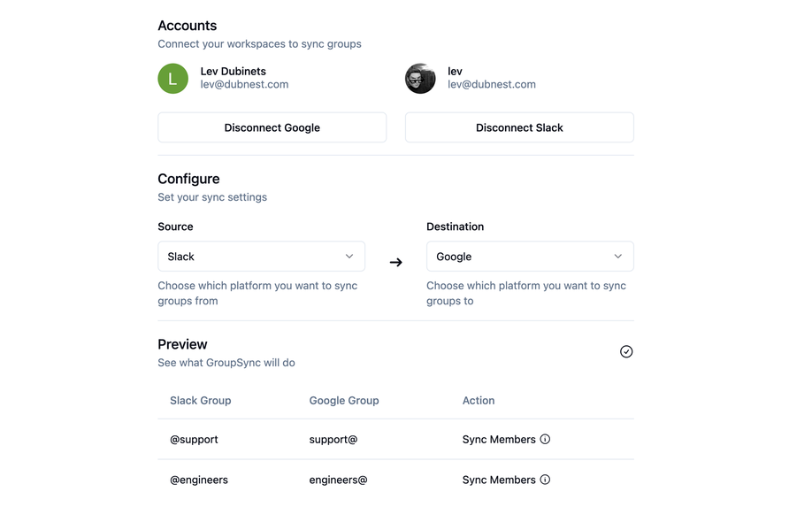Click the Disconnect Slack button
Screen dimensions: 812x507
click(519, 127)
